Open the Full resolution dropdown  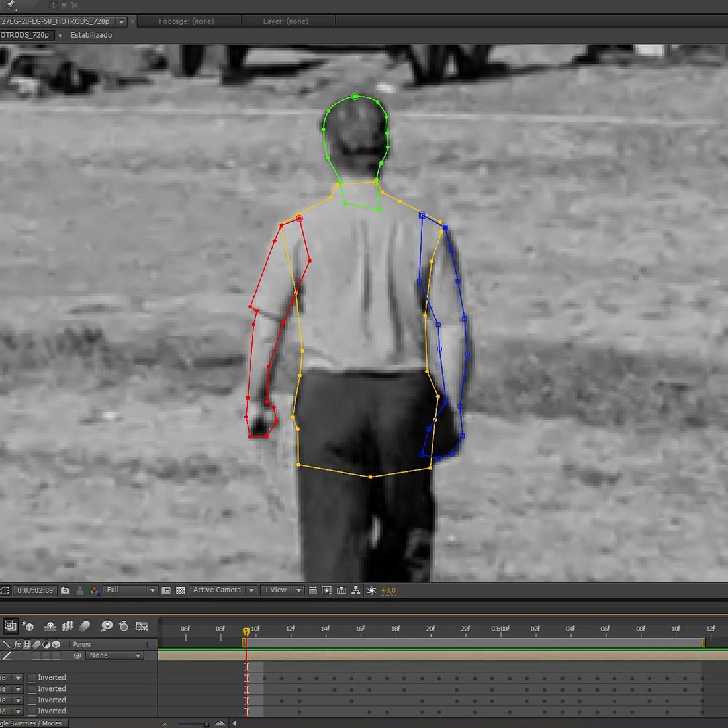(130, 590)
